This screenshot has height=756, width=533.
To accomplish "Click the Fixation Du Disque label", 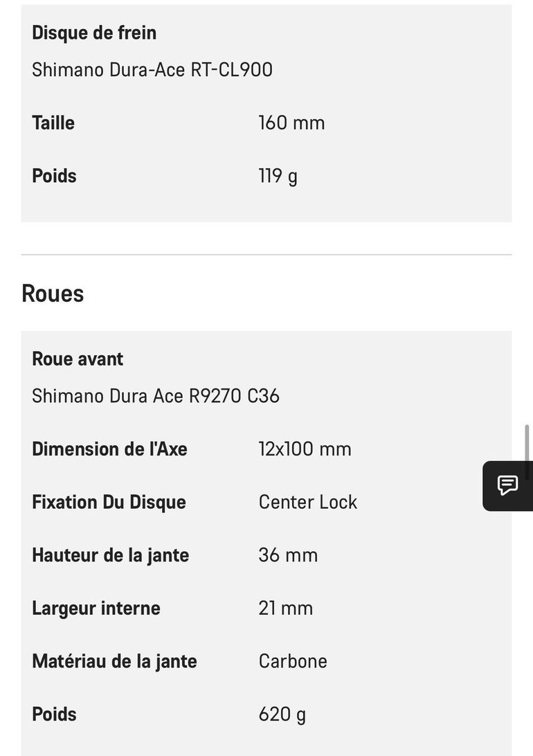I will point(109,502).
